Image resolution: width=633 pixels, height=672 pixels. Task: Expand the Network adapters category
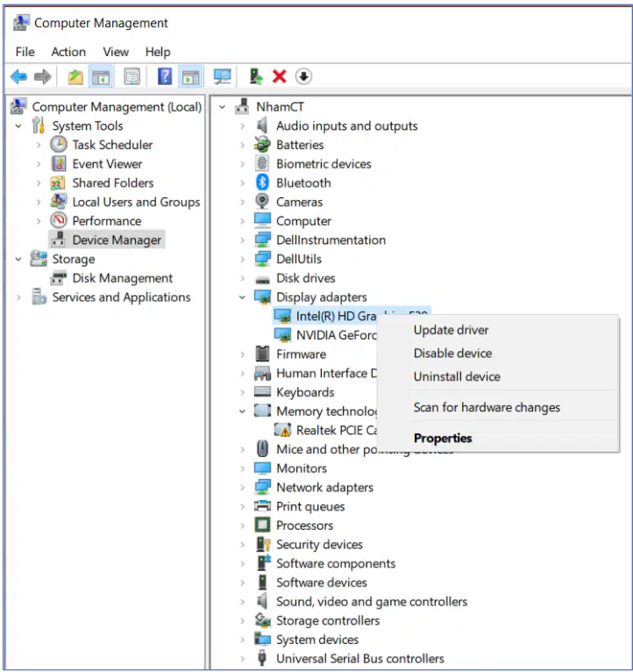242,487
